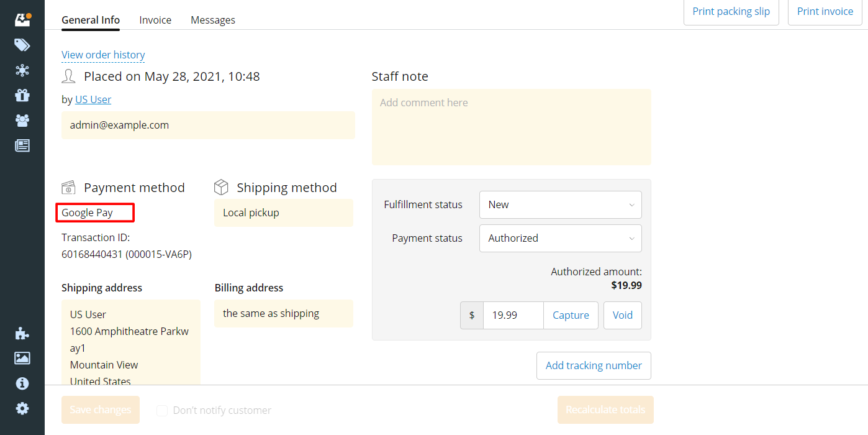Edit the Local pickup shipping method field

[284, 213]
